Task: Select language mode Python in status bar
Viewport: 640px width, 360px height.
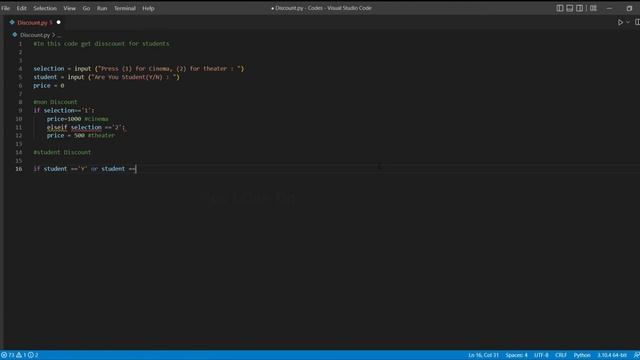Action: click(582, 355)
